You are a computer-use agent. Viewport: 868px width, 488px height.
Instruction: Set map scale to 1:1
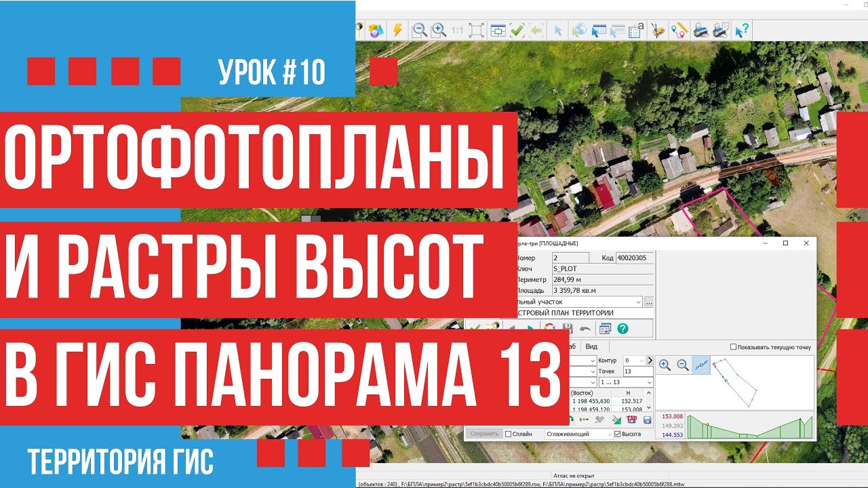click(457, 30)
